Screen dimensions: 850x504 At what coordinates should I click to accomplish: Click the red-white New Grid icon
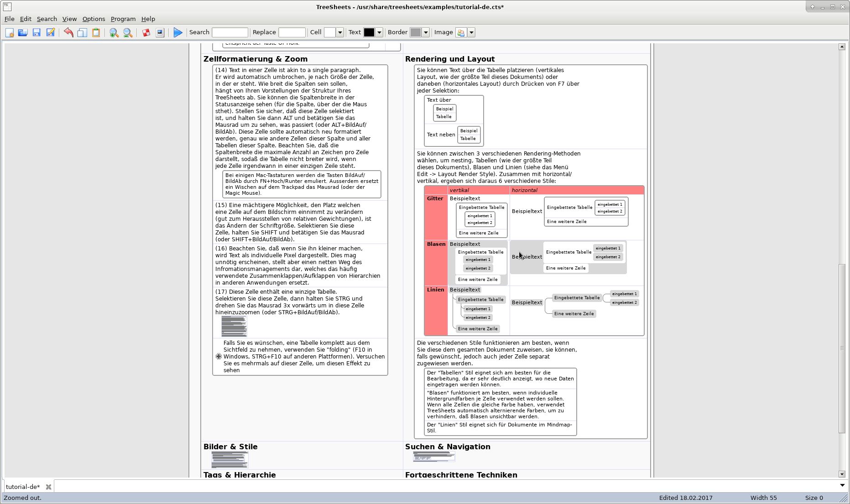coord(146,32)
